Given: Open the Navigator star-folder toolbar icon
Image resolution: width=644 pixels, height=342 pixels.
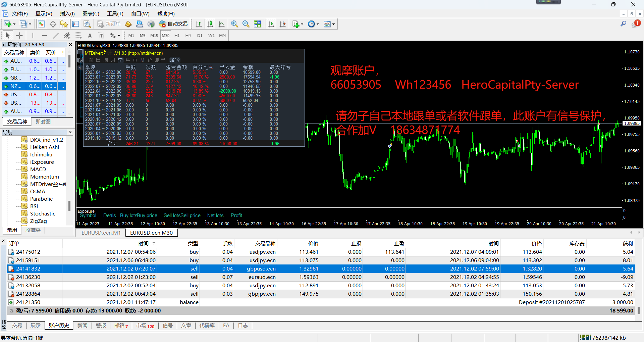Looking at the screenshot, I should [64, 24].
